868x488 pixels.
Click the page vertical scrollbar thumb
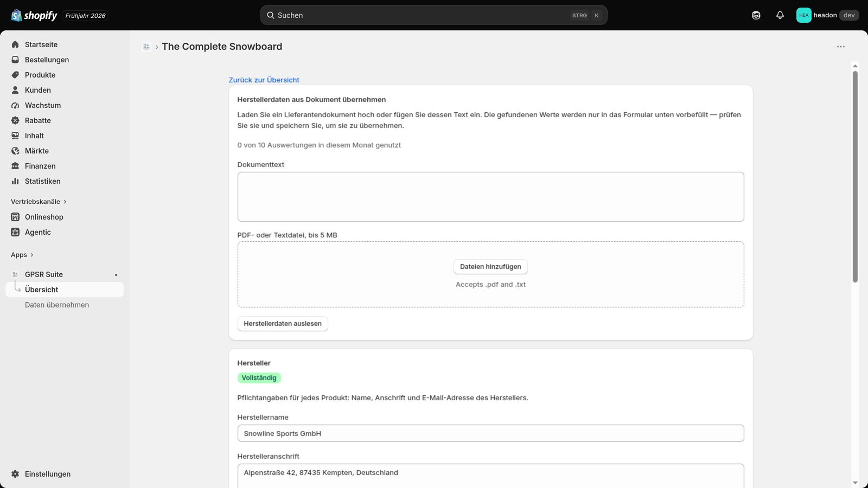click(x=855, y=176)
